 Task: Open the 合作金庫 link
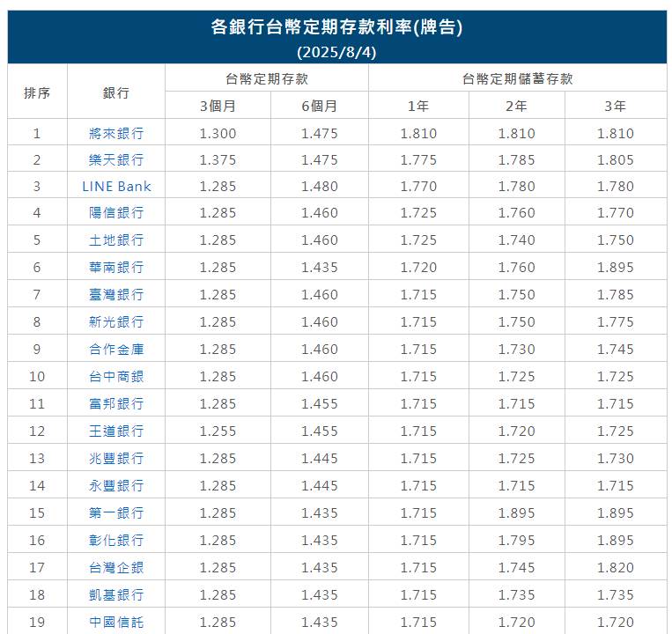116,350
